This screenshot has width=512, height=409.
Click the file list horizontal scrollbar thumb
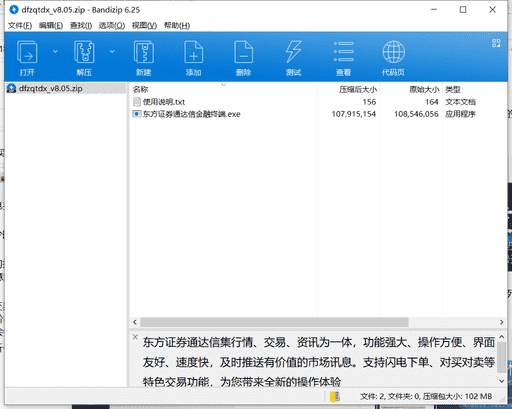[x=274, y=322]
